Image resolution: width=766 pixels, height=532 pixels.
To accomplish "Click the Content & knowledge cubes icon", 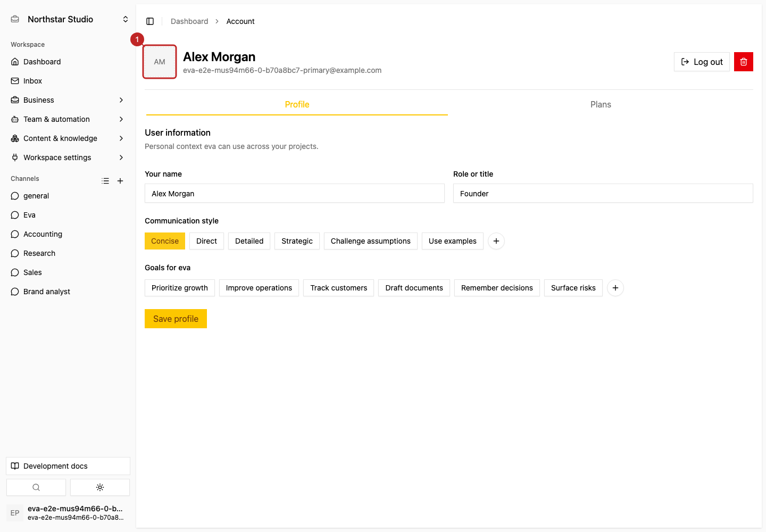I will [15, 138].
